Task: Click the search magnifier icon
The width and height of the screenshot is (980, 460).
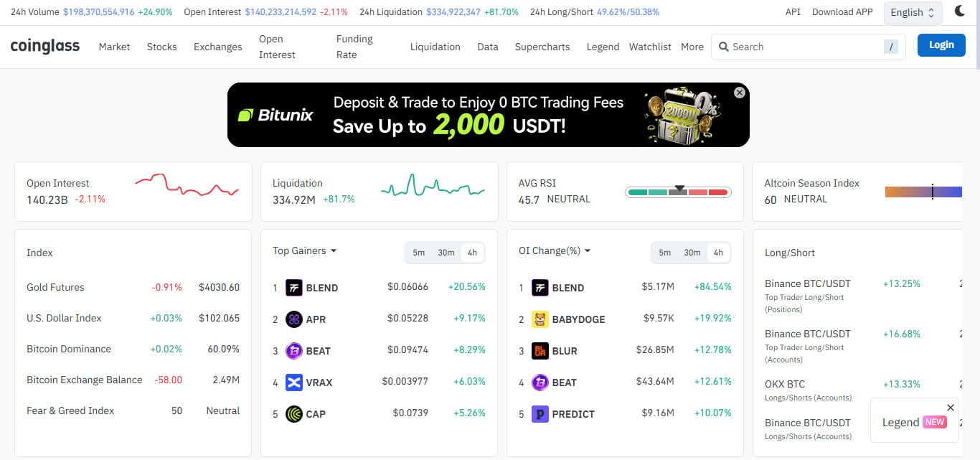Action: tap(724, 47)
